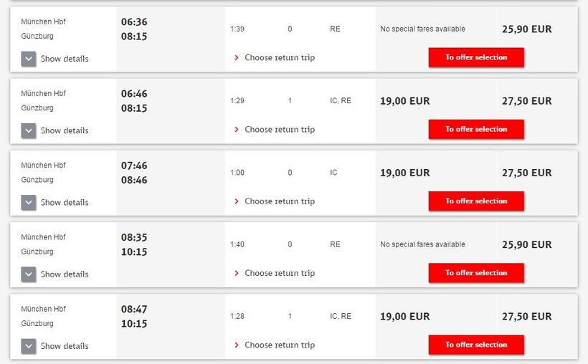Image resolution: width=588 pixels, height=364 pixels.
Task: Select return trip for 07:46 train
Action: coord(279,201)
